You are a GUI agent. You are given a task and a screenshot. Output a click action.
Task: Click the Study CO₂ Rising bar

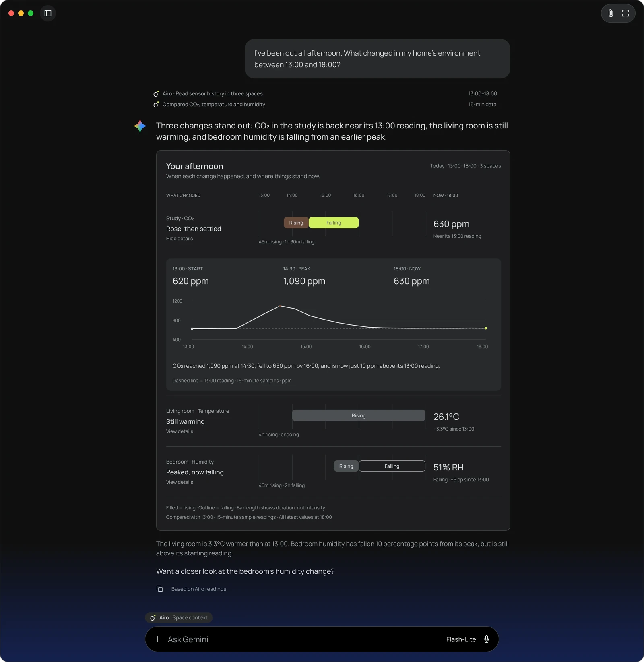(296, 223)
